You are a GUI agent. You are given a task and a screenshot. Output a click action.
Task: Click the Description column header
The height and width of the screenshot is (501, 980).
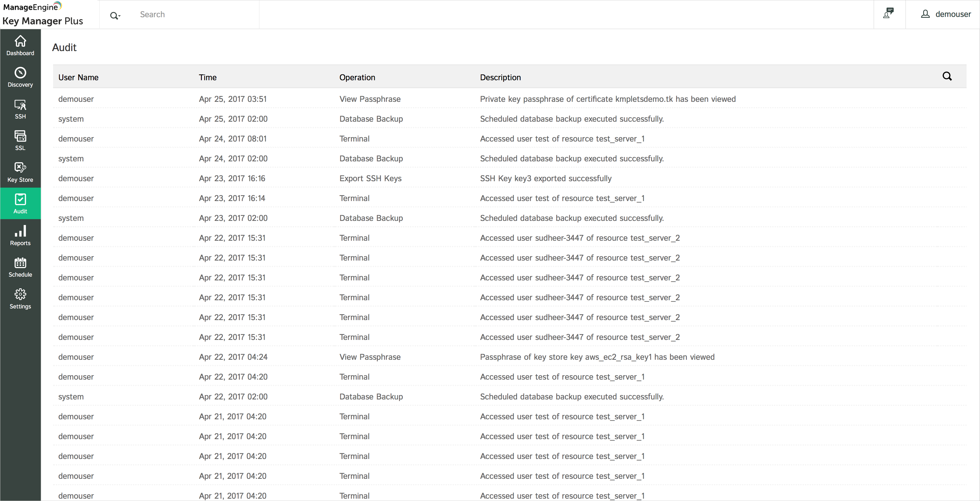[x=500, y=77]
